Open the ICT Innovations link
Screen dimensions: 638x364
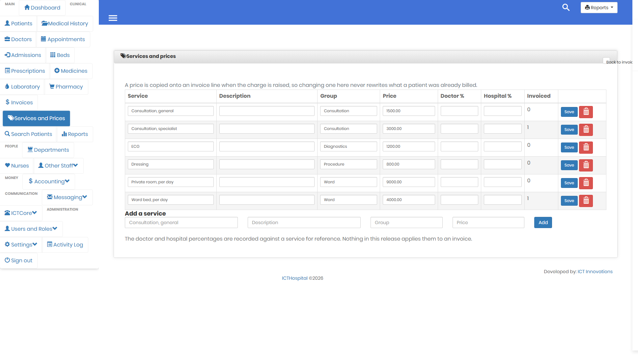(x=595, y=272)
